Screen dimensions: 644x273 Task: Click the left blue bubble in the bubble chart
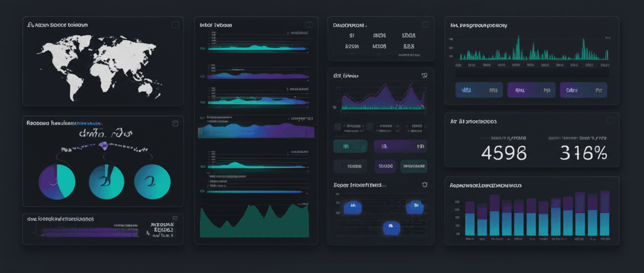[352, 207]
